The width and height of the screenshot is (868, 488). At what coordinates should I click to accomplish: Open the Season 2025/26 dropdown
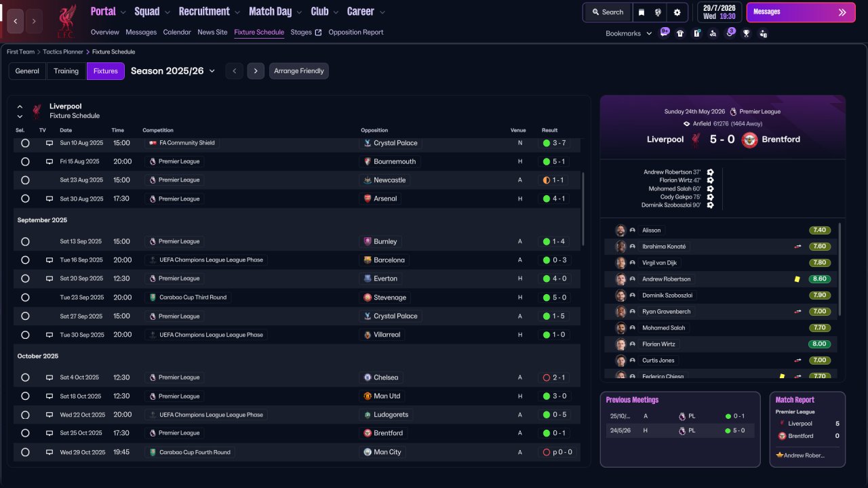(x=173, y=71)
